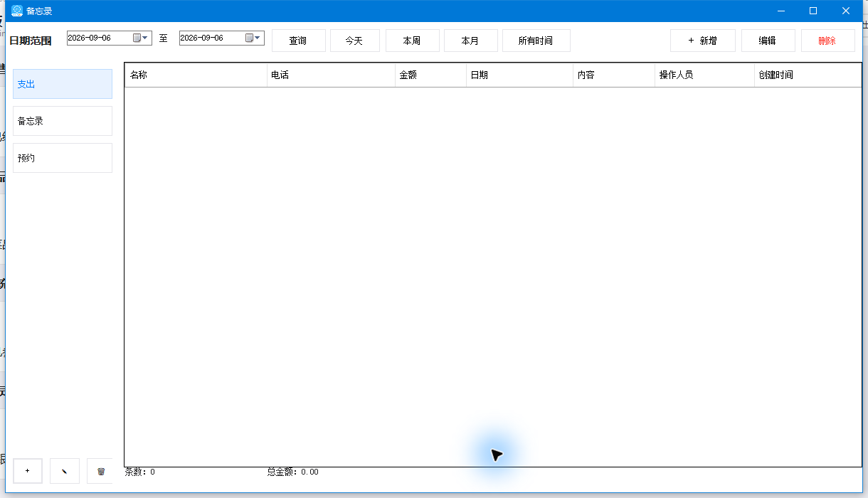The width and height of the screenshot is (868, 498).
Task: Sort by the 金额 column header
Action: pos(430,75)
